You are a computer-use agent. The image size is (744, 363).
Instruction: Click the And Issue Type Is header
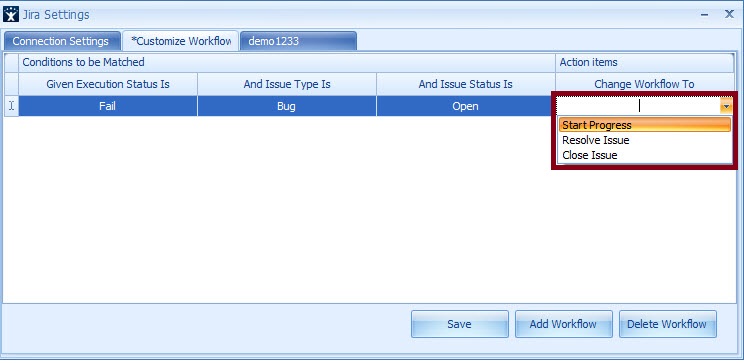tap(287, 84)
